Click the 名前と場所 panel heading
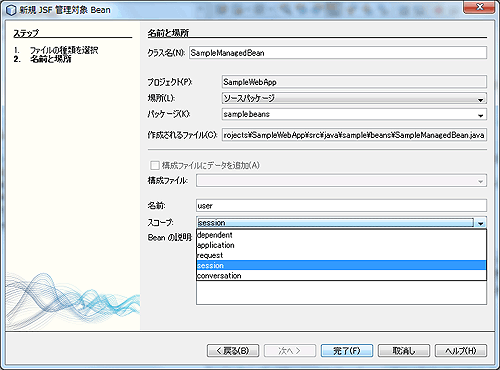500x370 pixels. [168, 33]
